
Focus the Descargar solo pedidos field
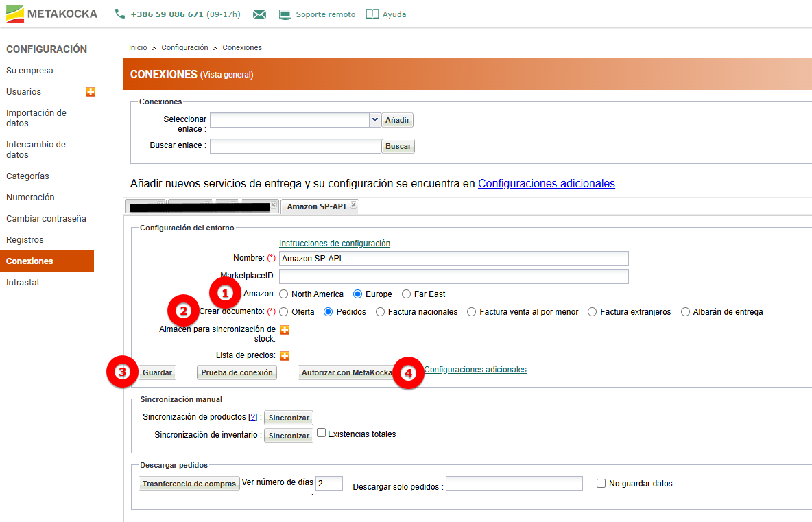tap(514, 484)
